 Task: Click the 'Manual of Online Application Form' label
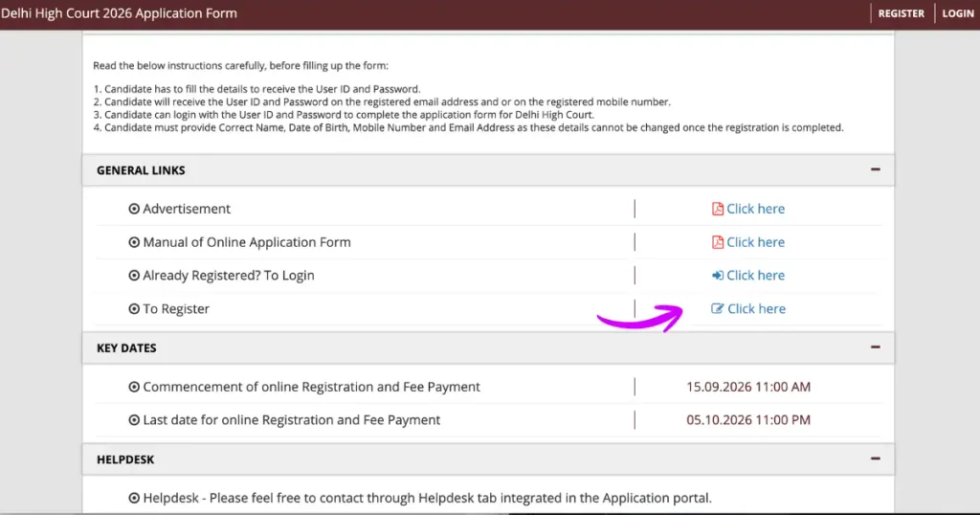point(247,242)
